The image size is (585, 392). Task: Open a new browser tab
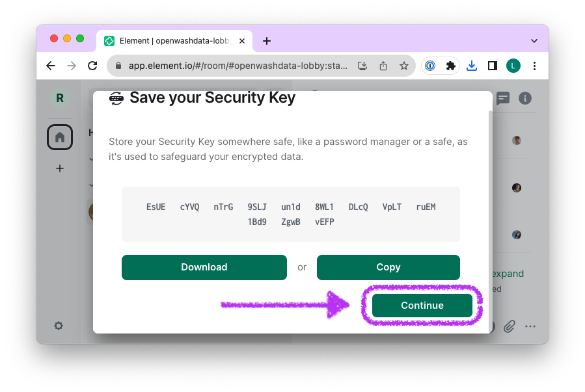[267, 41]
